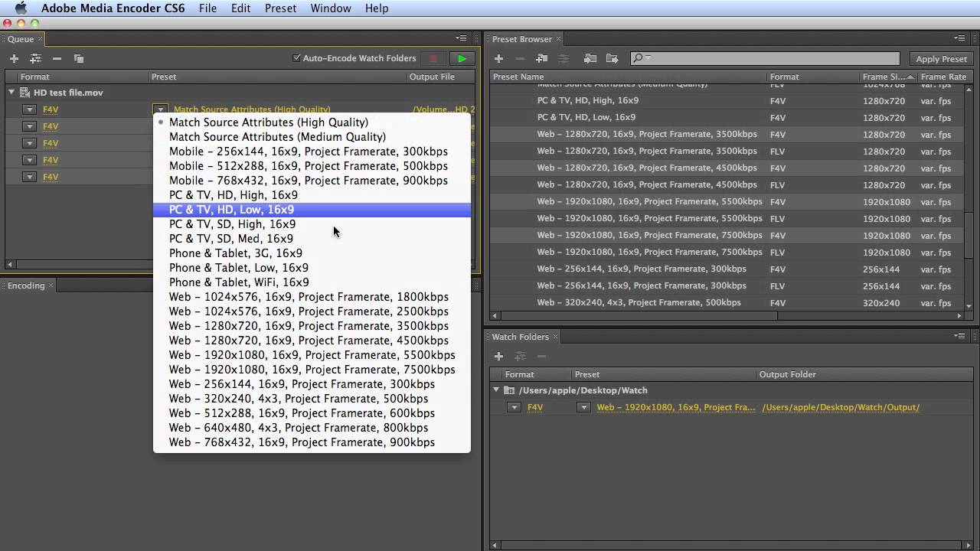Close the Encoding panel tab
The width and height of the screenshot is (980, 551).
point(51,285)
